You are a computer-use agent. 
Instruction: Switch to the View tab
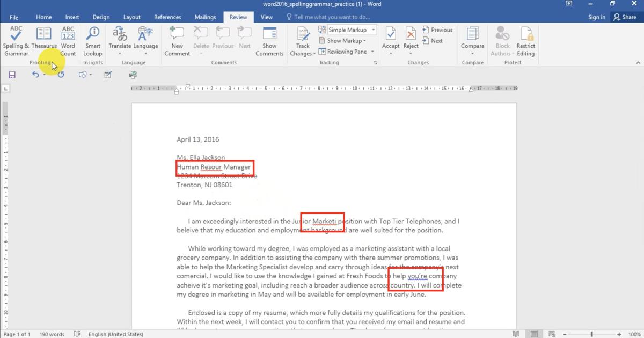pyautogui.click(x=267, y=17)
